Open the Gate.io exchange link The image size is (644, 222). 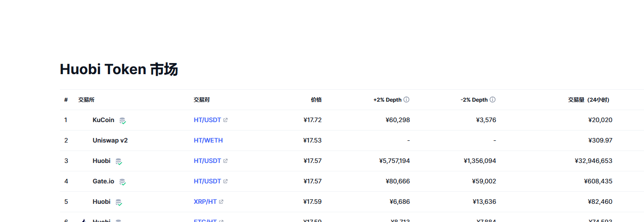[x=103, y=181]
